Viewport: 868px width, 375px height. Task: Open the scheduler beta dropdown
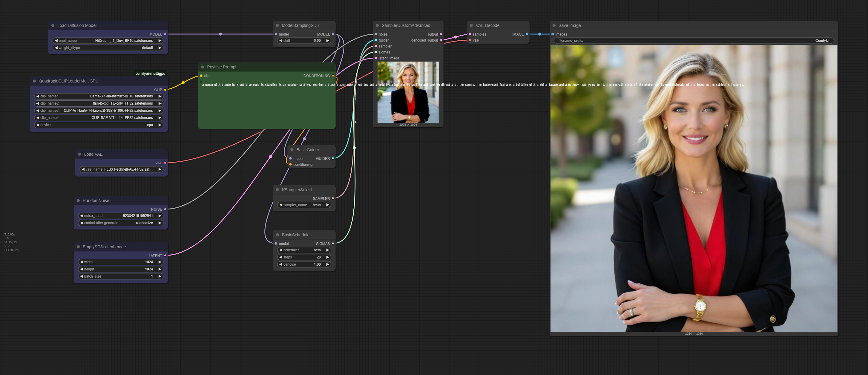304,250
